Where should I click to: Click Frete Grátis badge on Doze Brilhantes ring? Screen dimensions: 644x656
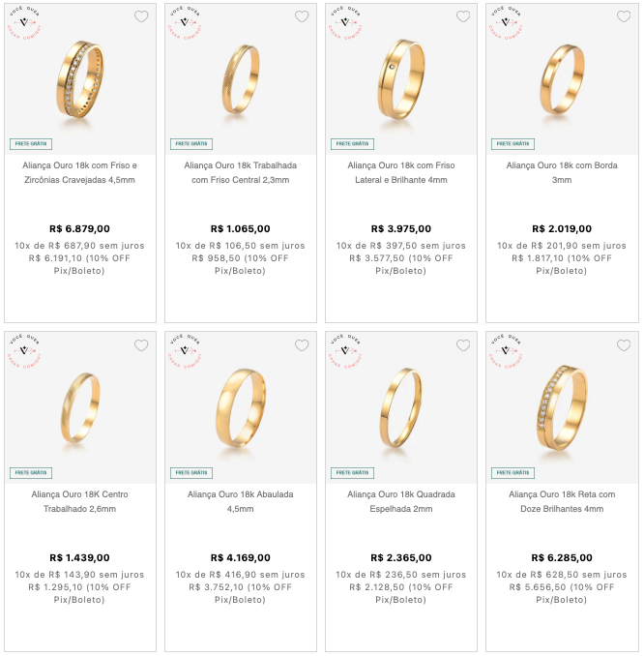coord(512,473)
